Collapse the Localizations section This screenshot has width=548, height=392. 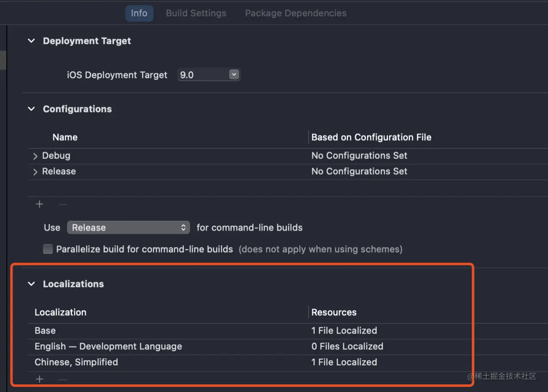[x=32, y=284]
